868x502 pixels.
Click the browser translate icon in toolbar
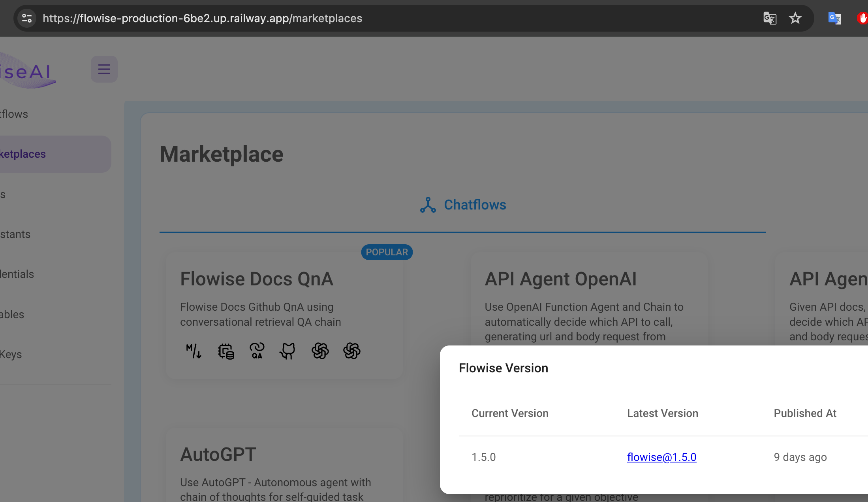point(770,18)
